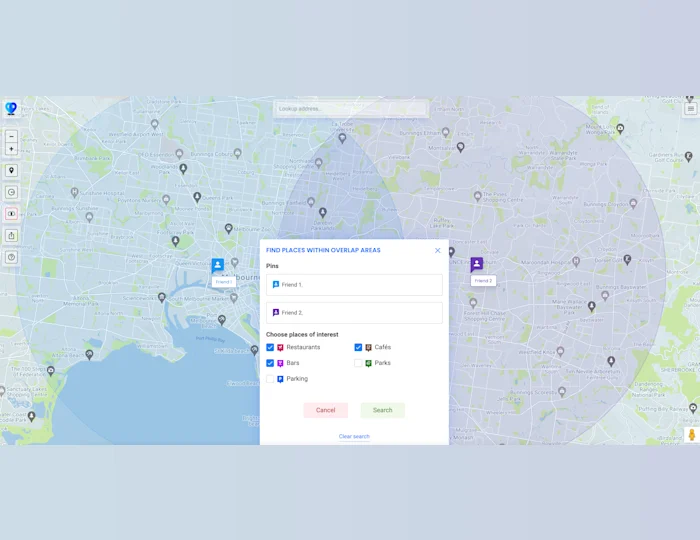Click the Queens Park map marker
The width and height of the screenshot is (700, 540).
(x=197, y=197)
